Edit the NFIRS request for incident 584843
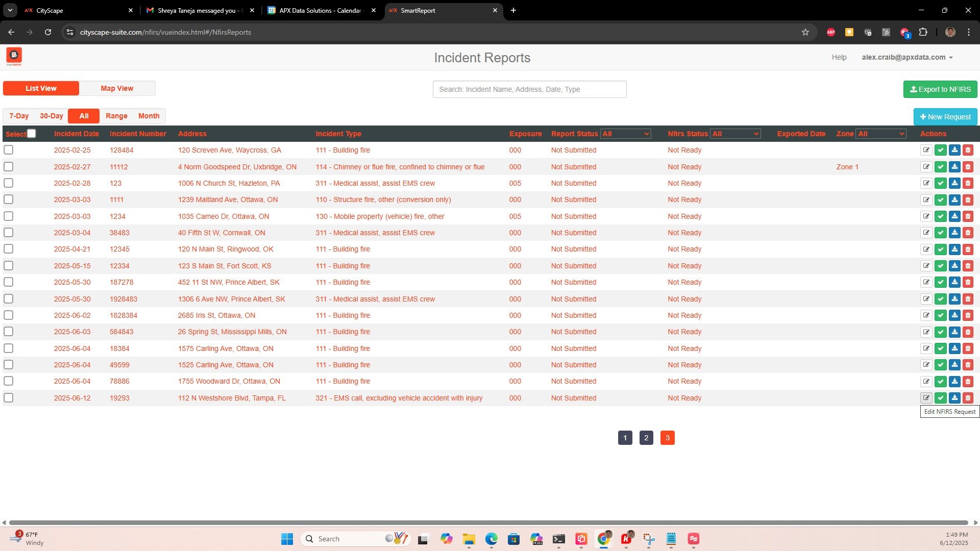This screenshot has height=551, width=980. [927, 332]
